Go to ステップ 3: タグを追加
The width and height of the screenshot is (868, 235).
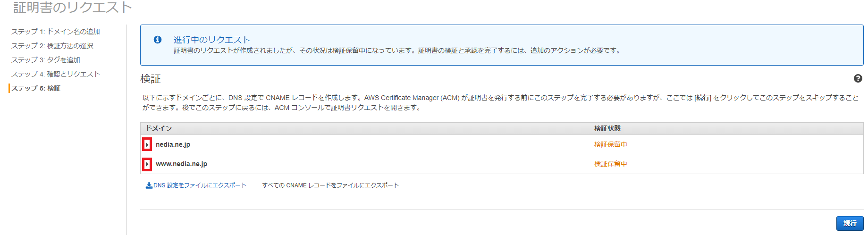[46, 60]
